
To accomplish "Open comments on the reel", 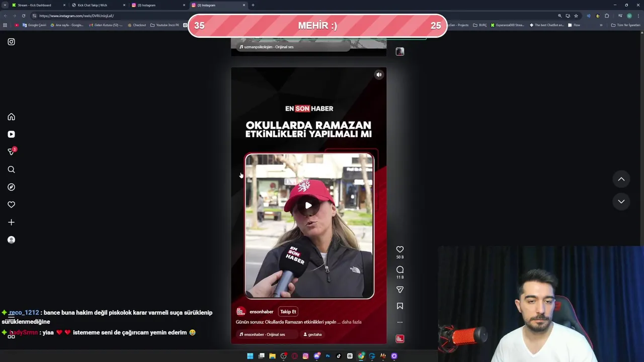I will [400, 269].
